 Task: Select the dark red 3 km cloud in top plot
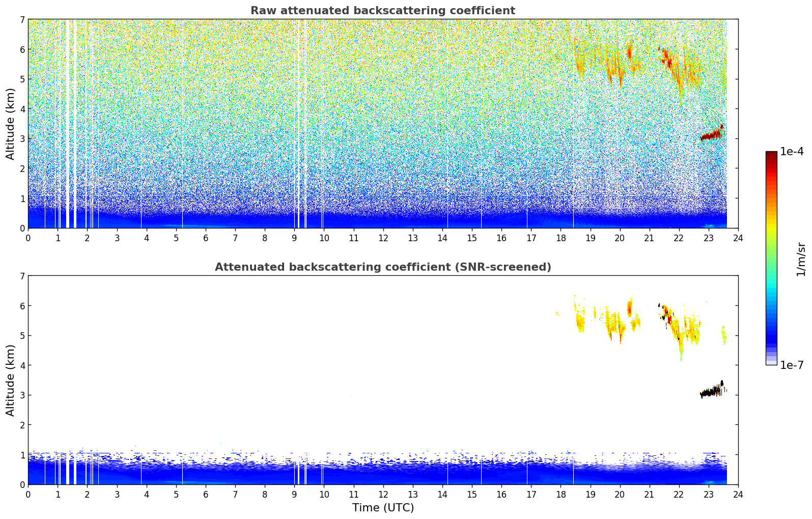click(x=711, y=135)
